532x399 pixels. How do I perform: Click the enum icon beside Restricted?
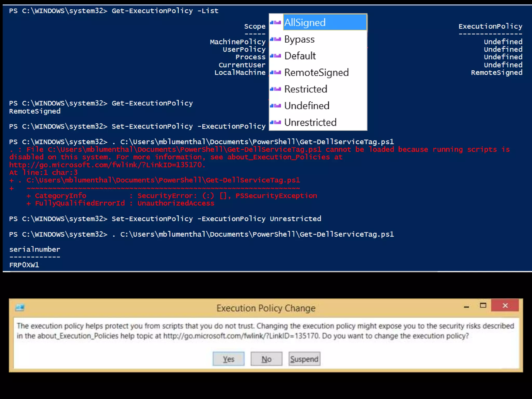[276, 89]
